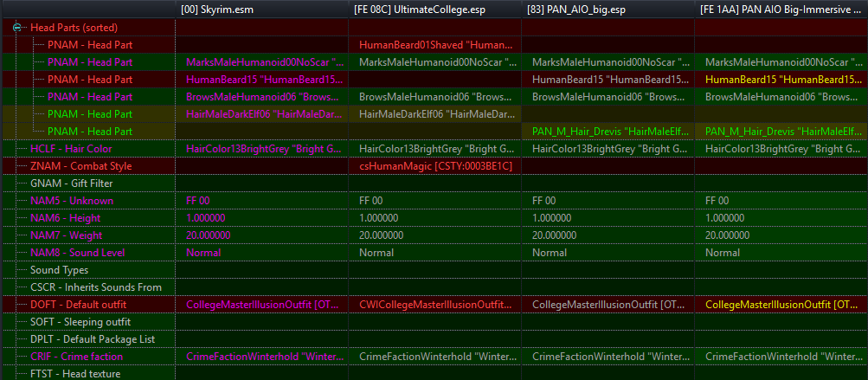Image resolution: width=868 pixels, height=380 pixels.
Task: Click BrowsMaleHumanoid06 in the PAN AIO Big-Immersive column
Action: point(781,97)
